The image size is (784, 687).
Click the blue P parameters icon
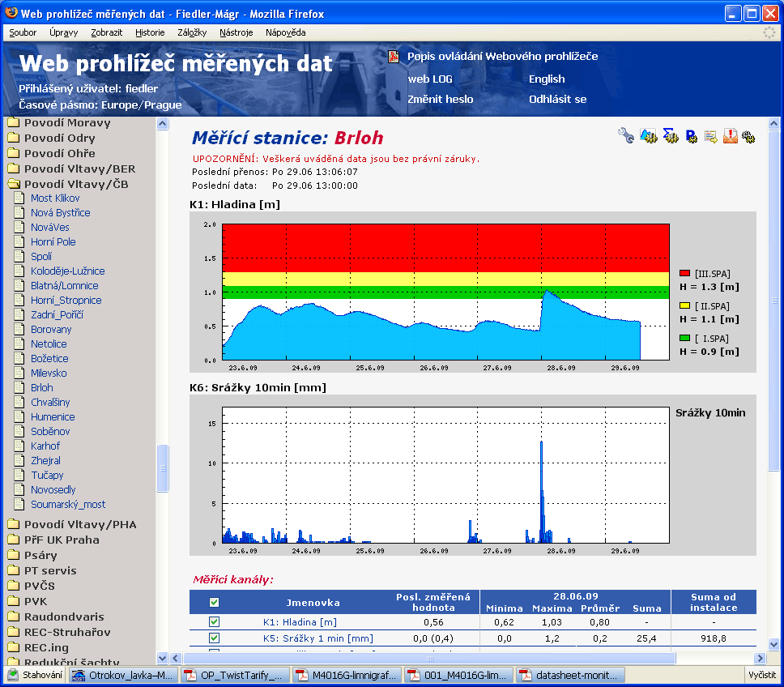691,136
